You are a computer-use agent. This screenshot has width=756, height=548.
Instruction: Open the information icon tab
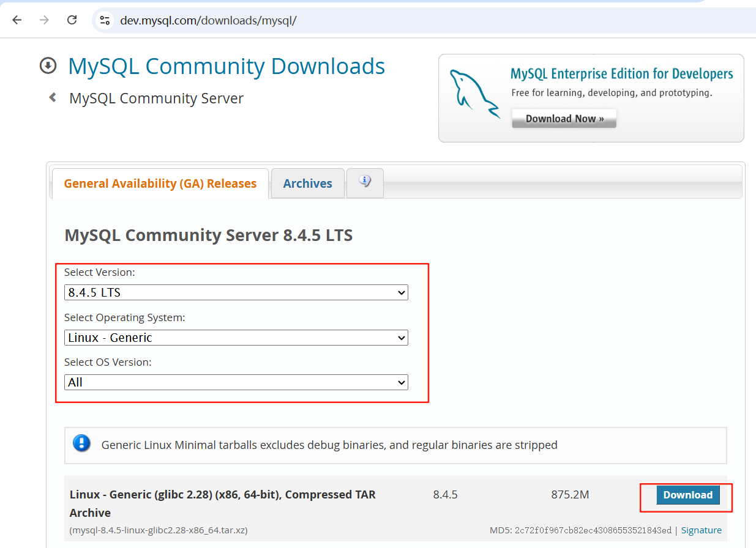(365, 183)
